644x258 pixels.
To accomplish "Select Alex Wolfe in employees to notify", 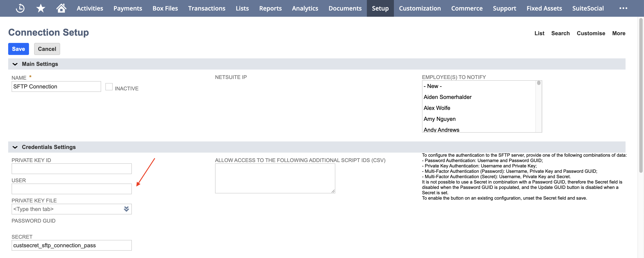I will 437,108.
